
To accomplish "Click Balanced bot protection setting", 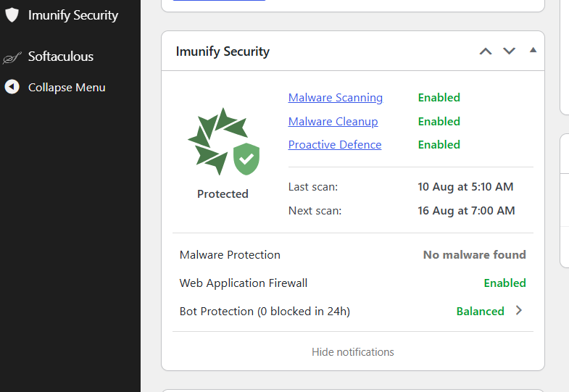I will tap(480, 312).
